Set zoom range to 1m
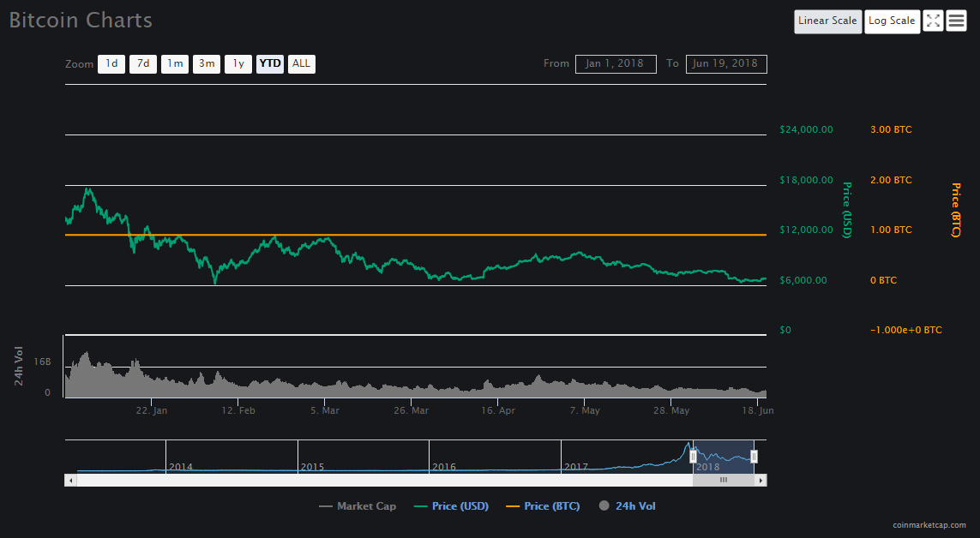The width and height of the screenshot is (980, 538). (x=175, y=63)
